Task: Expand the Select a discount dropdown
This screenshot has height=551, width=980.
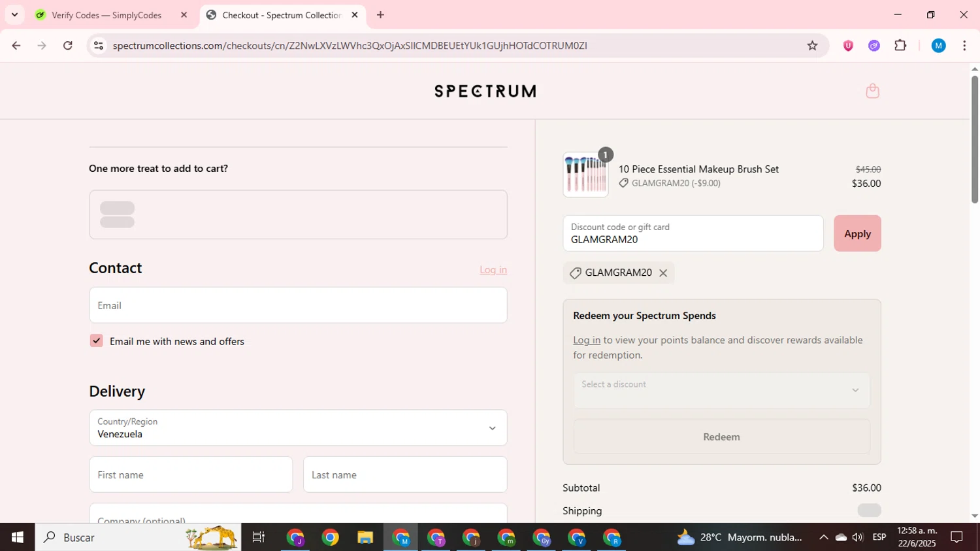Action: (721, 390)
